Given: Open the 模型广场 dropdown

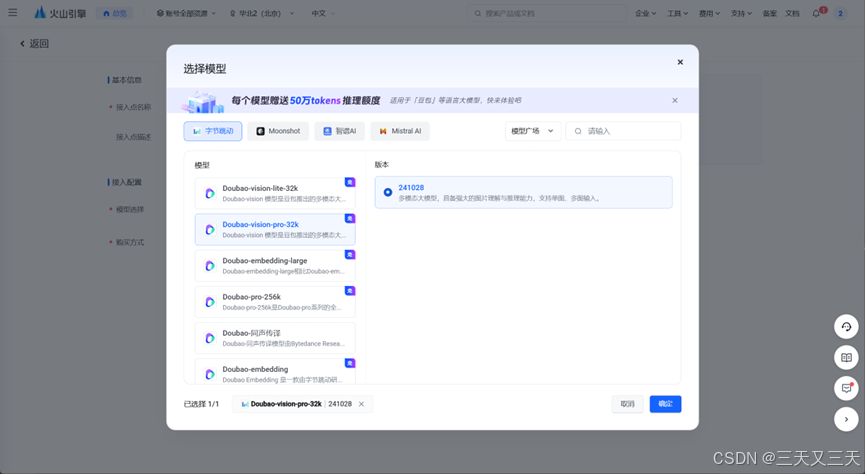Looking at the screenshot, I should point(532,131).
